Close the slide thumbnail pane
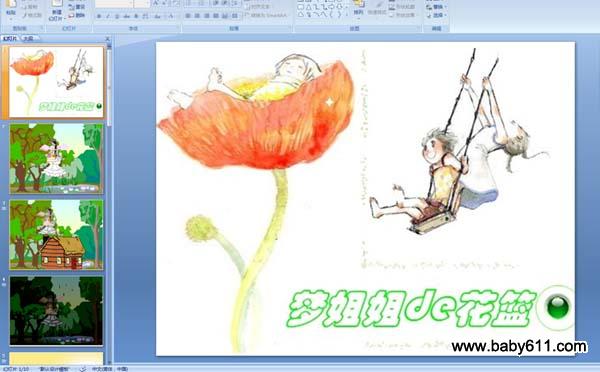This screenshot has width=600, height=372. coord(108,39)
